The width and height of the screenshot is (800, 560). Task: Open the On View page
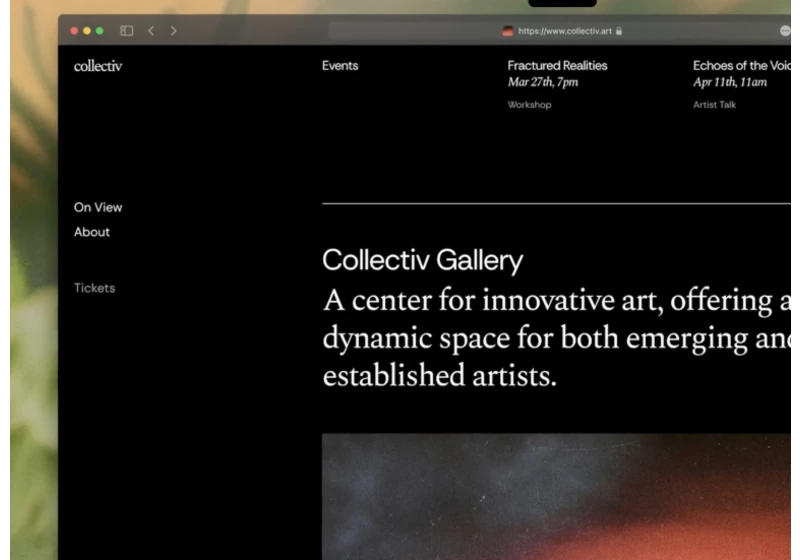point(98,207)
